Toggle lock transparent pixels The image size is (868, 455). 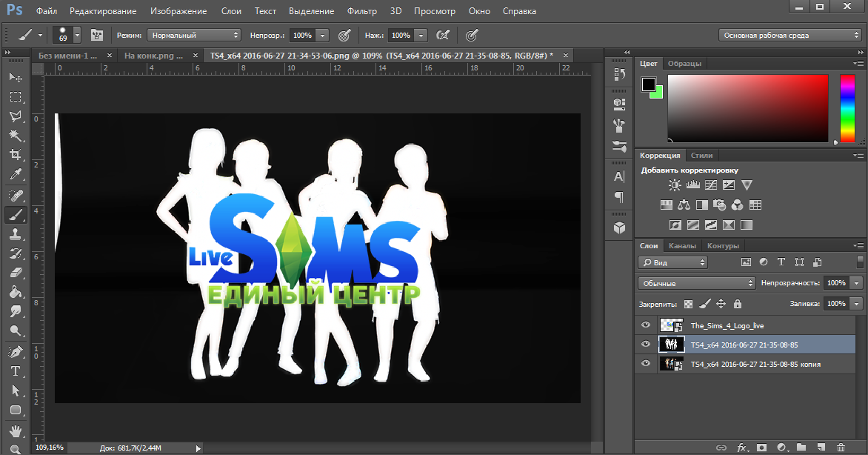[688, 304]
